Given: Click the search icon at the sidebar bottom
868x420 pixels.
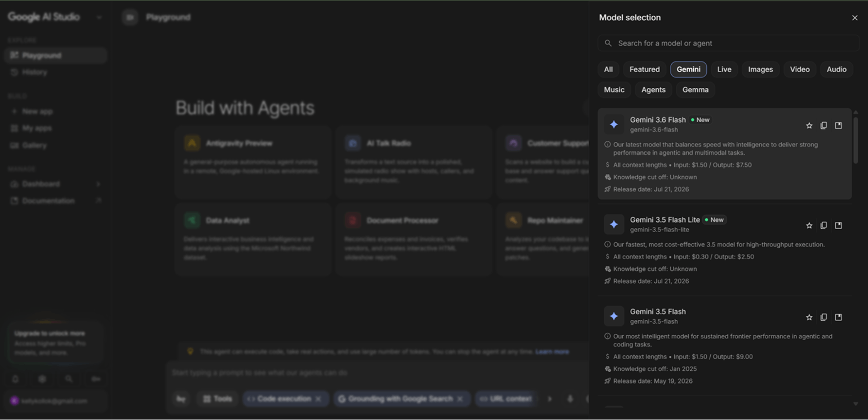Looking at the screenshot, I should pyautogui.click(x=69, y=379).
